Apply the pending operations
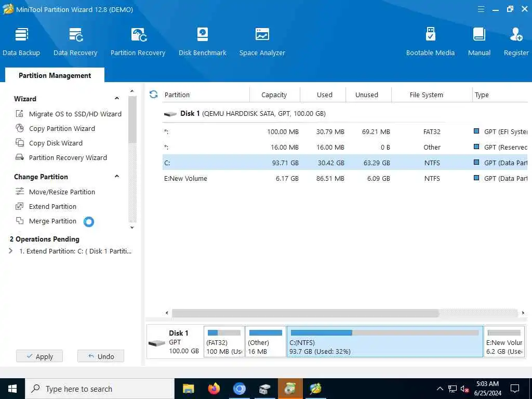Screen dimensions: 532x399 click(x=39, y=356)
